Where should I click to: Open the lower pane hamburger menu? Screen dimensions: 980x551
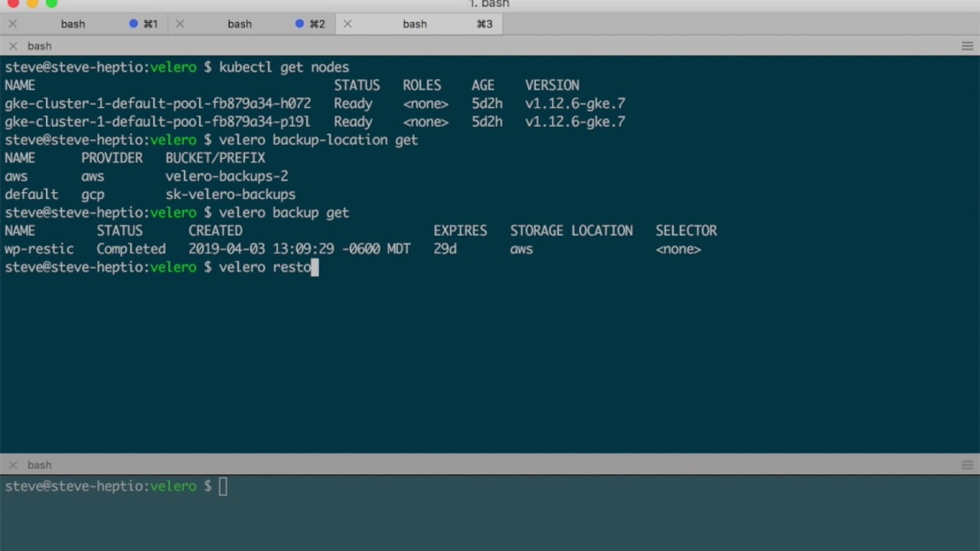tap(967, 465)
